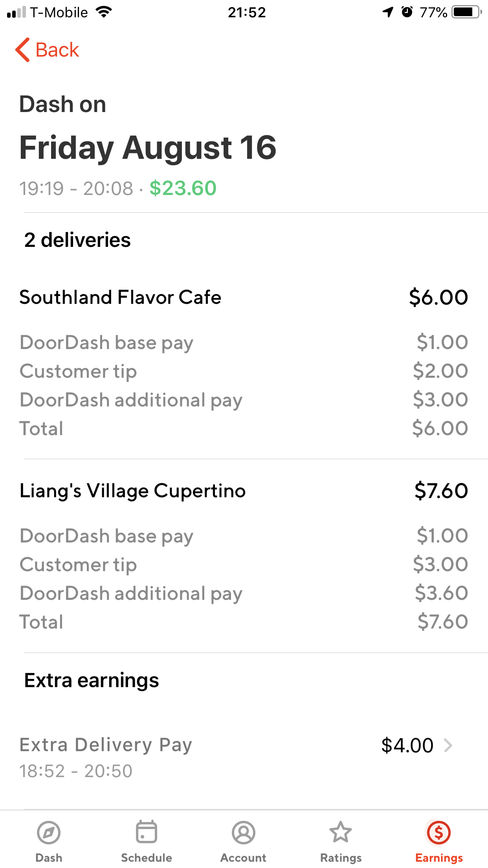The height and width of the screenshot is (868, 488).
Task: Switch to the Schedule tab label
Action: click(x=146, y=858)
